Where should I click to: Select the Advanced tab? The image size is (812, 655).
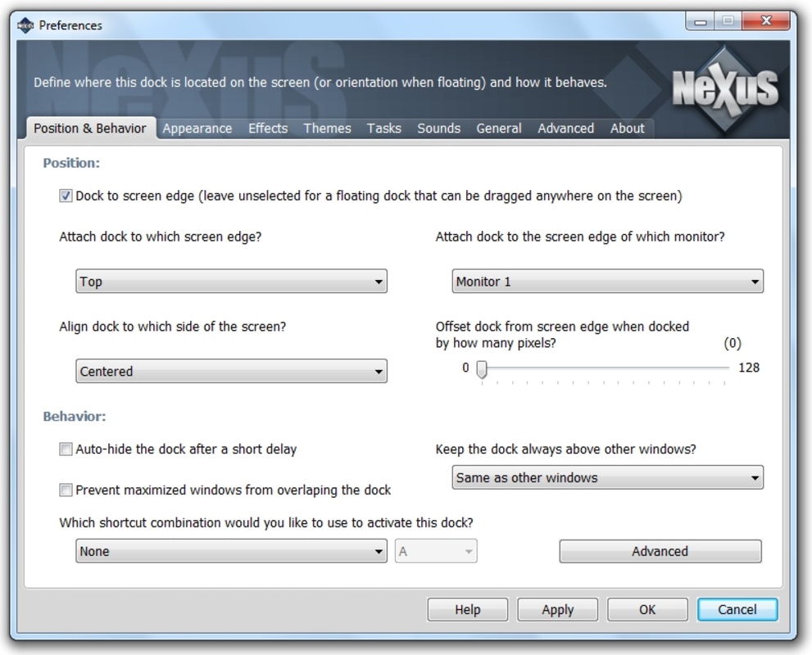[565, 129]
